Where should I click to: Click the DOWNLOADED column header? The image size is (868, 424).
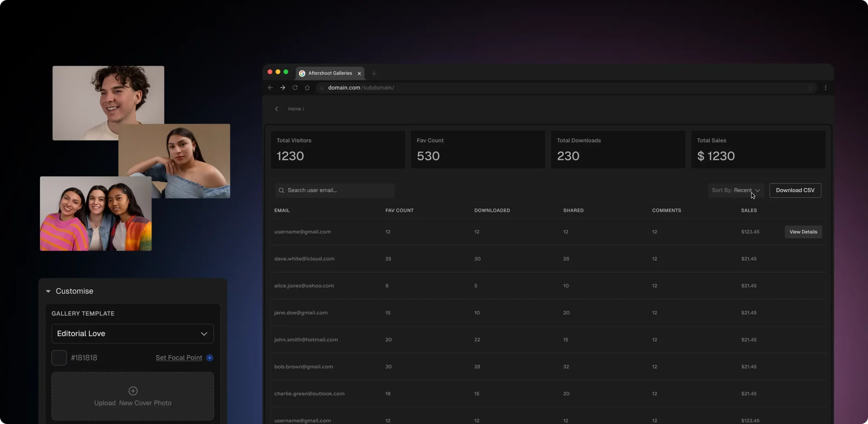[x=492, y=210]
